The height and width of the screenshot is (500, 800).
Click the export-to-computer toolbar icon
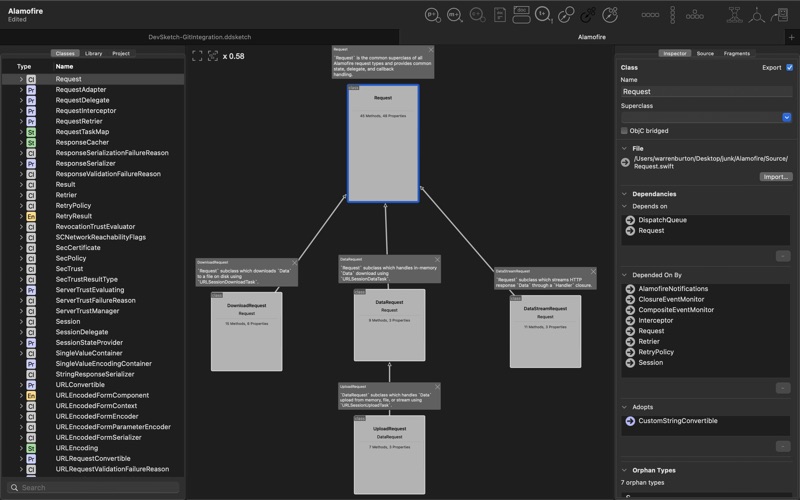pyautogui.click(x=780, y=15)
